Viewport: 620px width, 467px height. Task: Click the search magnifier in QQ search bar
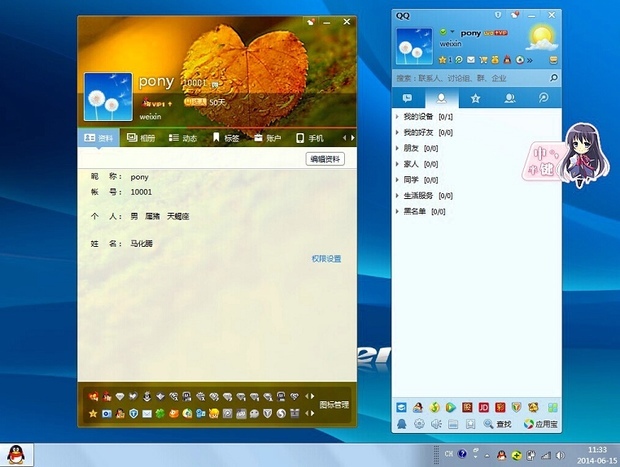tap(554, 78)
